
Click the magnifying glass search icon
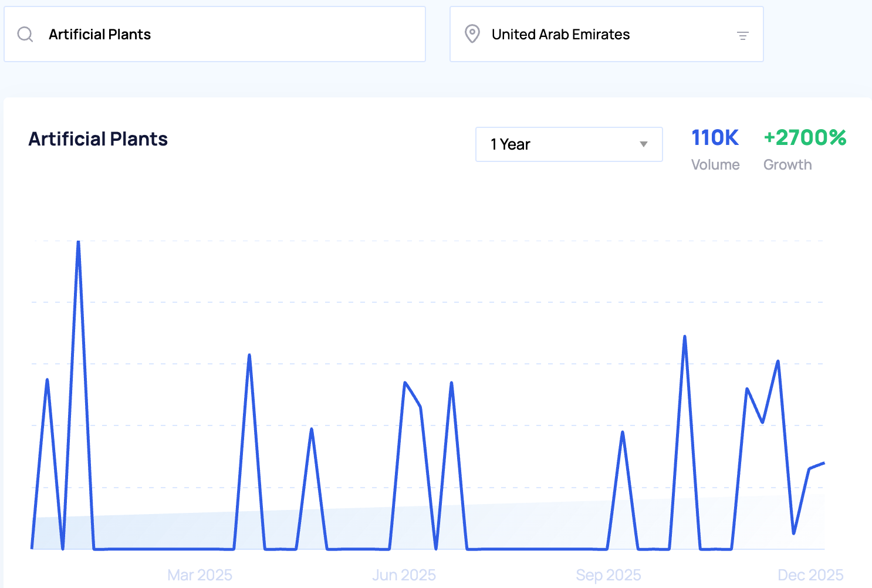point(25,35)
